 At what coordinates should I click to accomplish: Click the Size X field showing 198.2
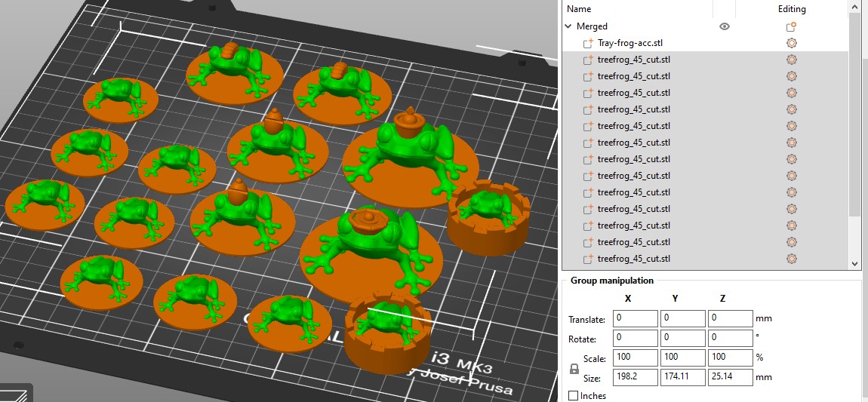point(635,377)
